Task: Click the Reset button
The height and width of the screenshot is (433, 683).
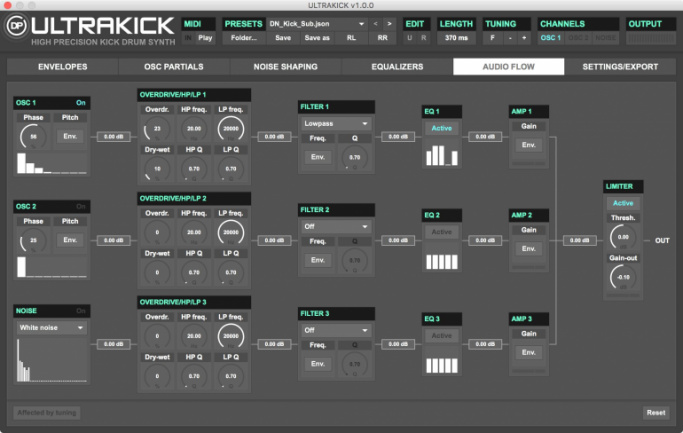Action: click(x=655, y=412)
